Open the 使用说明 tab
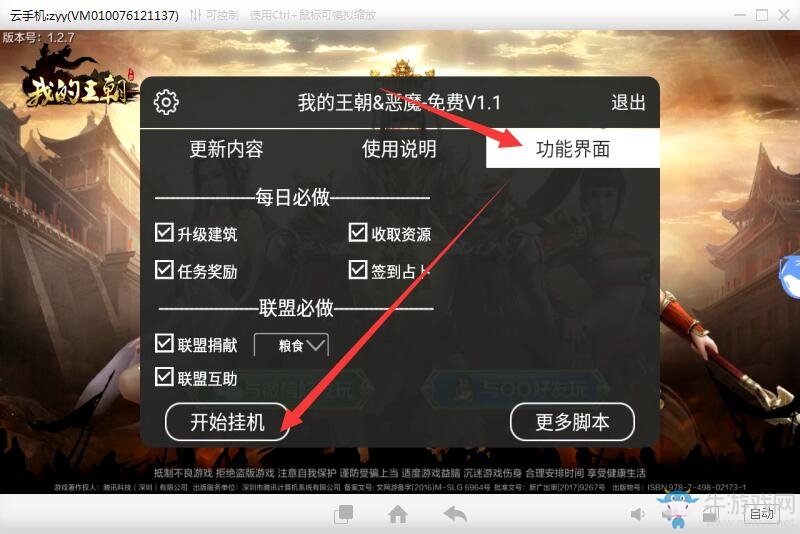The height and width of the screenshot is (534, 800). 399,149
